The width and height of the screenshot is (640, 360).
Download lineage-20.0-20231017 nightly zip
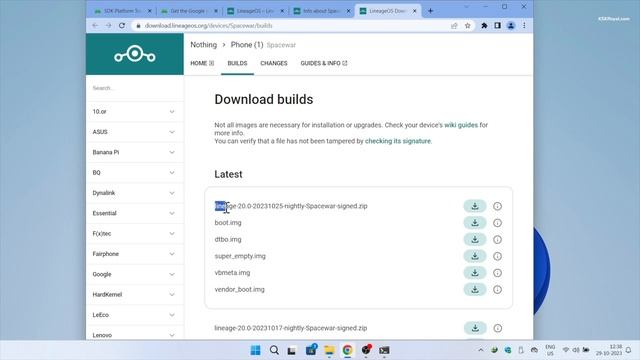tap(475, 328)
